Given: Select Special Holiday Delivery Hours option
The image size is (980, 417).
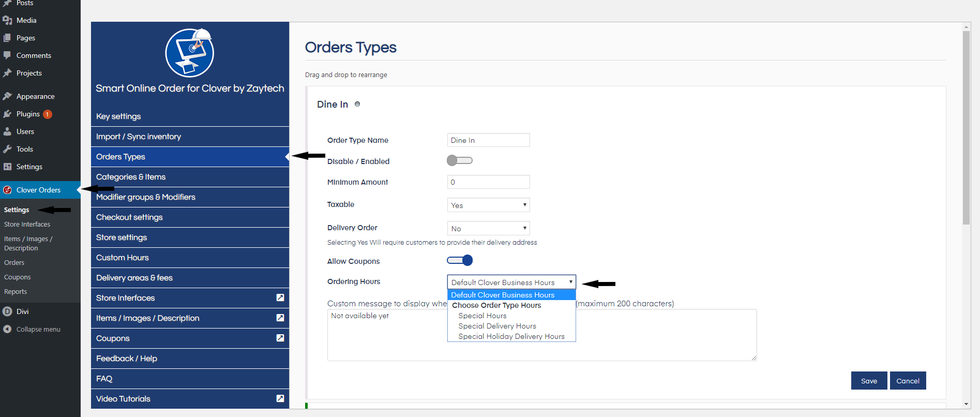Looking at the screenshot, I should pyautogui.click(x=511, y=336).
